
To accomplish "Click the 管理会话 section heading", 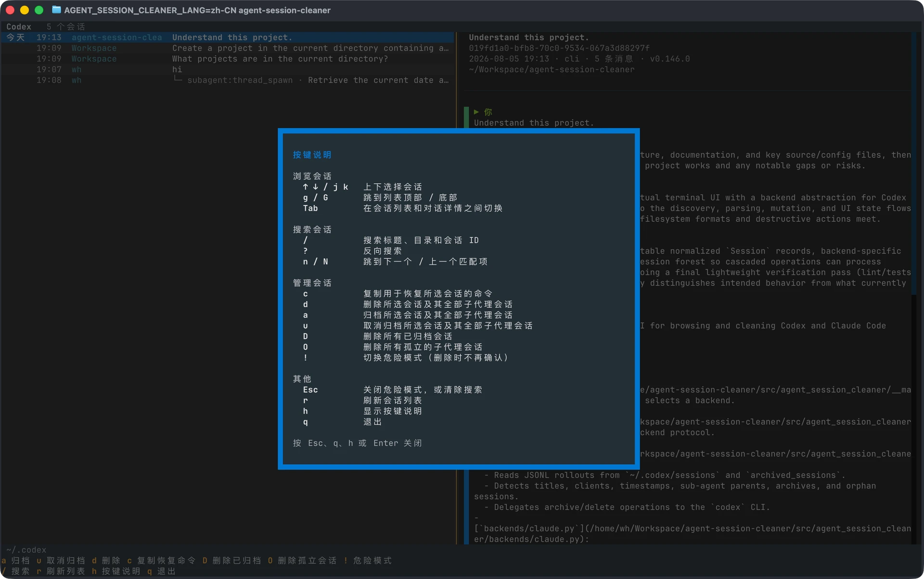I will (x=312, y=283).
